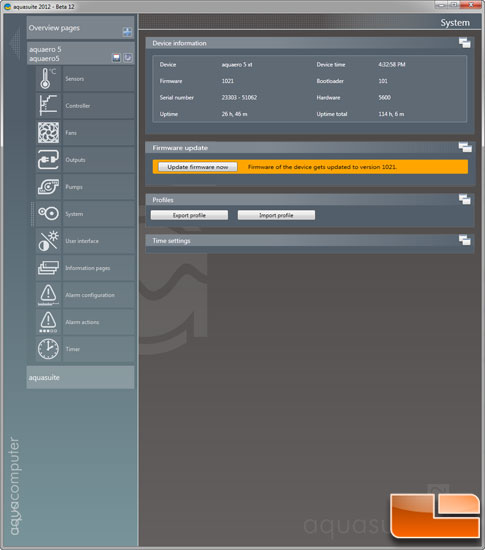485x550 pixels.
Task: Click Import profile button
Action: [276, 215]
